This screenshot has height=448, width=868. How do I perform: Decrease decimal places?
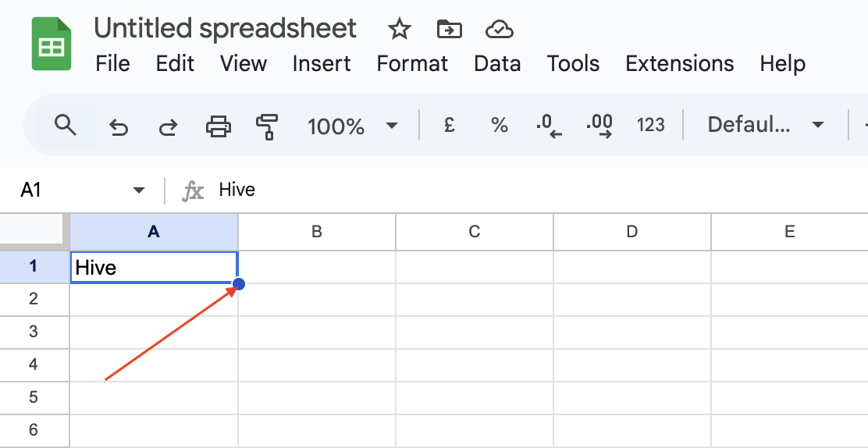[x=549, y=126]
